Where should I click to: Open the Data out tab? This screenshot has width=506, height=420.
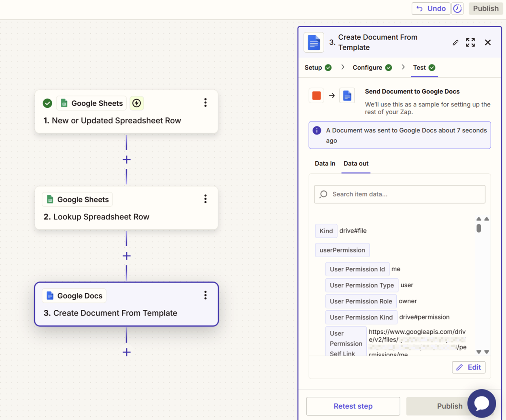click(x=356, y=164)
